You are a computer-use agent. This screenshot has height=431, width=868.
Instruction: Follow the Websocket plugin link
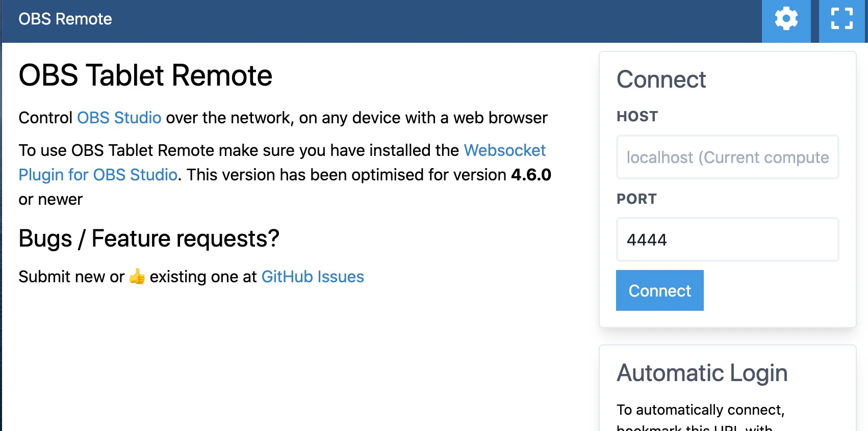pos(505,150)
